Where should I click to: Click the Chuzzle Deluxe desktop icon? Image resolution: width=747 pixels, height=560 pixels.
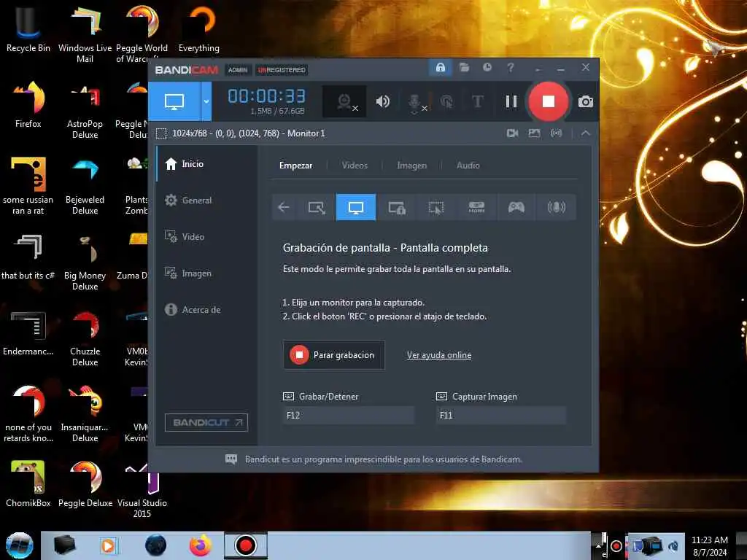(x=85, y=338)
